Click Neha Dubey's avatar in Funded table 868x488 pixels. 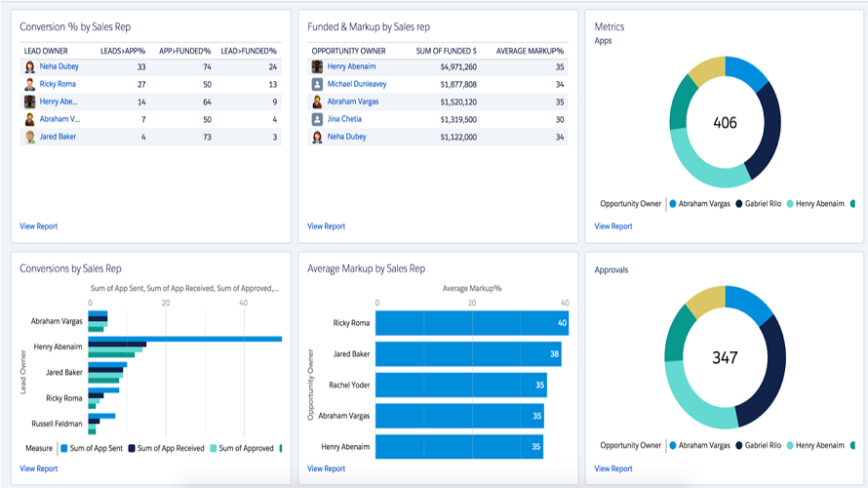317,137
